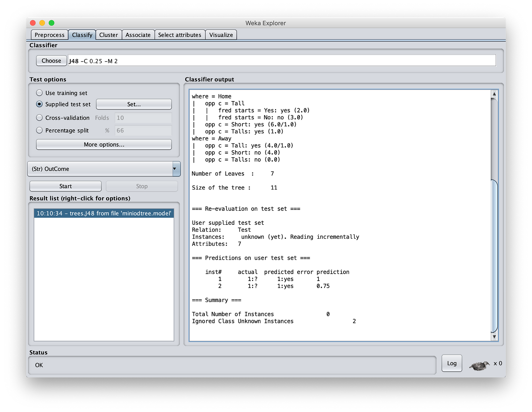The image size is (532, 412).
Task: Click the Classifier output vertical scrollbar thumb
Action: click(494, 255)
